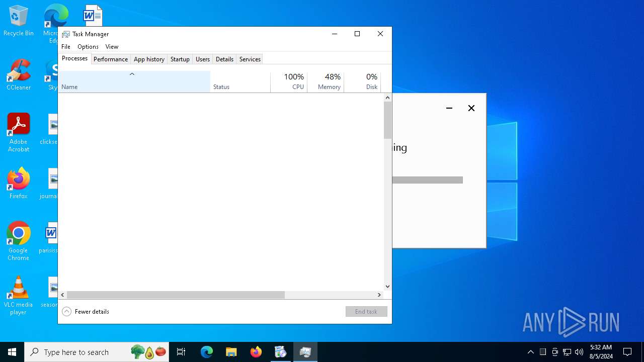
Task: Click the vertical scrollbar down arrow
Action: pos(387,287)
